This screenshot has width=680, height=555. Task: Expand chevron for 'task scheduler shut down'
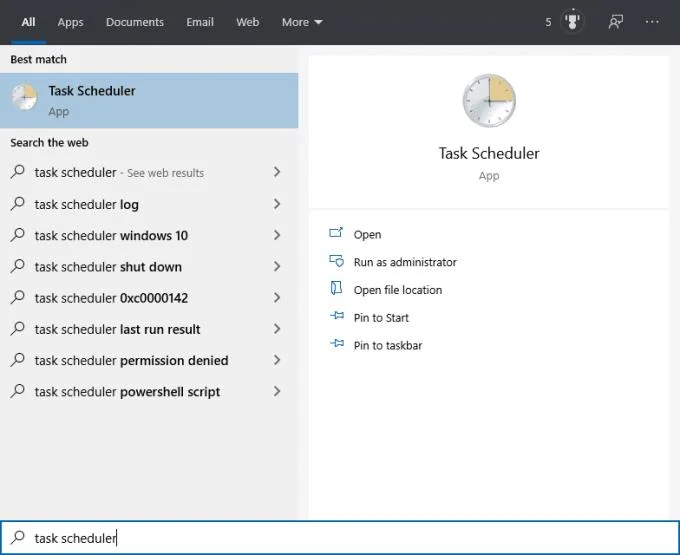click(277, 266)
